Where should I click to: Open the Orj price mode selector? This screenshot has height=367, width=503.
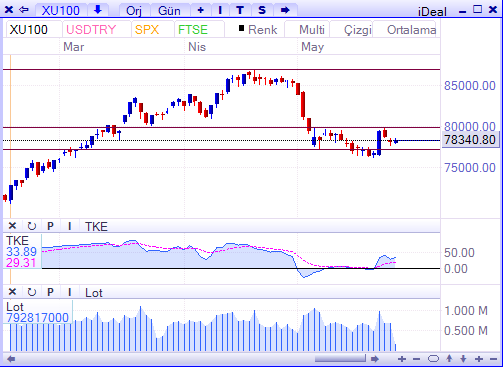(x=134, y=10)
